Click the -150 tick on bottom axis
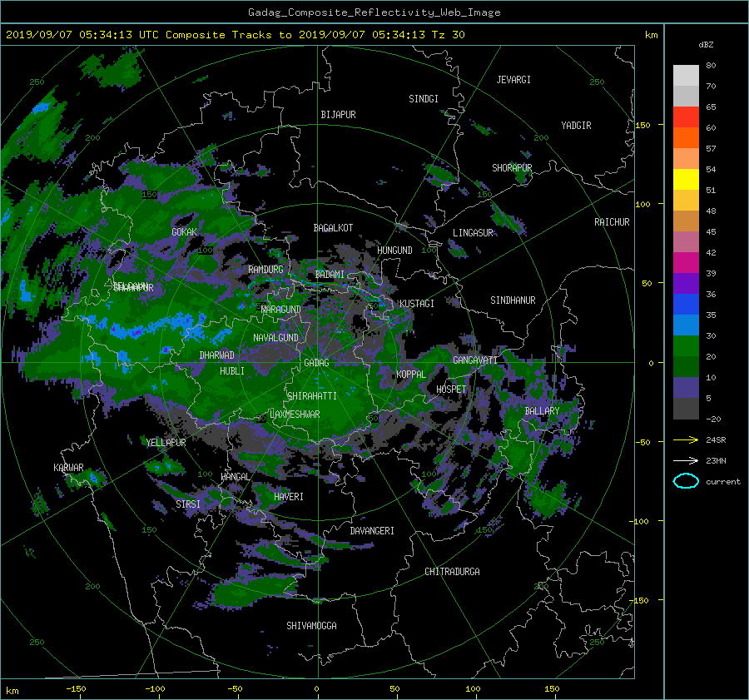The width and height of the screenshot is (749, 700). pyautogui.click(x=76, y=689)
